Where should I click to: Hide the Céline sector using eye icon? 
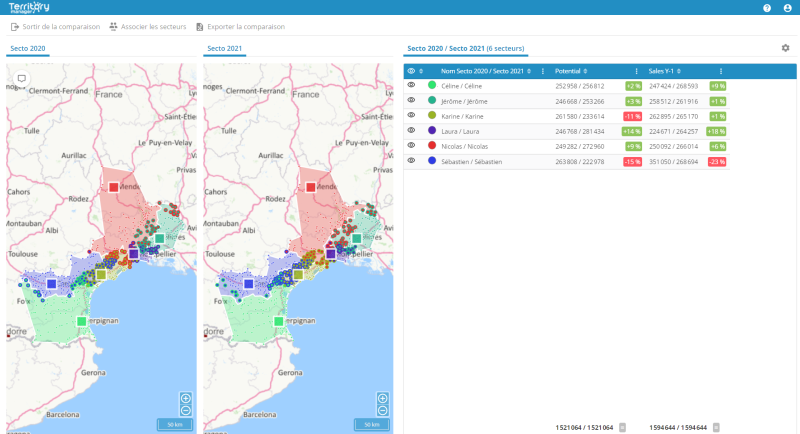pos(411,86)
